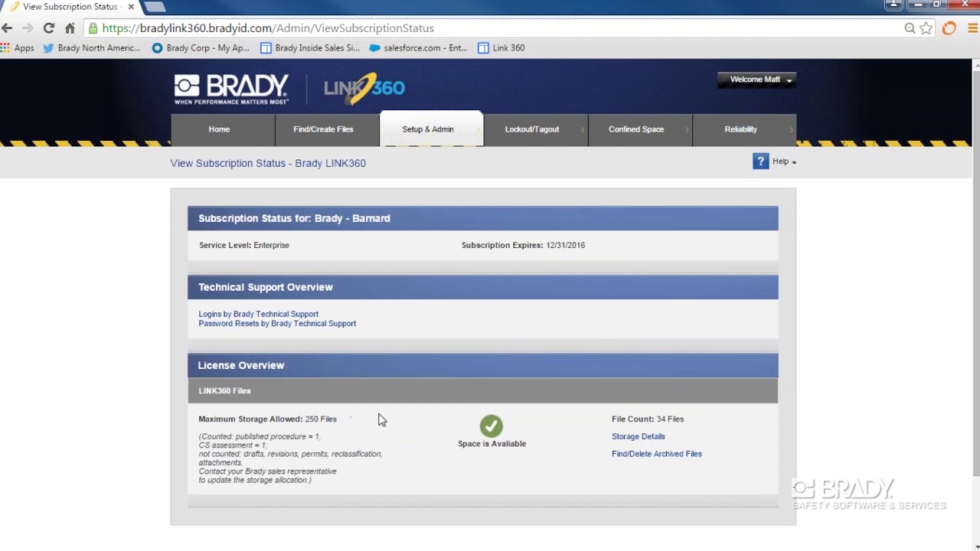Click the LINK360 Files section bar
The height and width of the screenshot is (551, 980).
tap(483, 390)
